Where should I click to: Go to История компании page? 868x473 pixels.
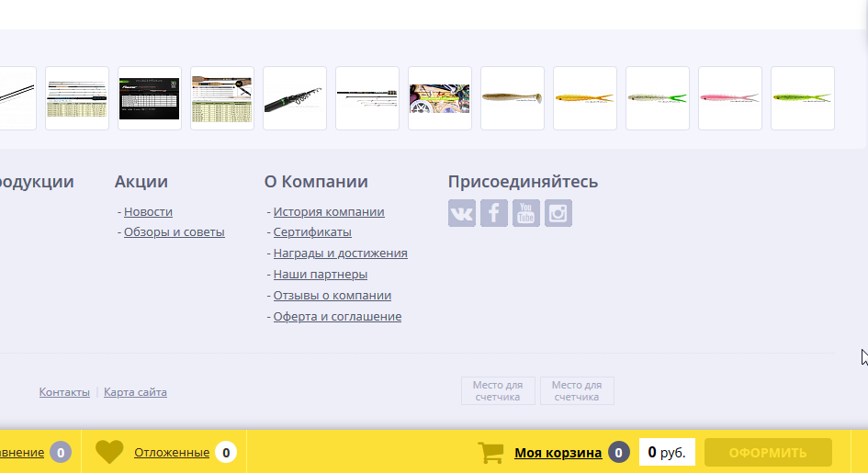tap(329, 211)
